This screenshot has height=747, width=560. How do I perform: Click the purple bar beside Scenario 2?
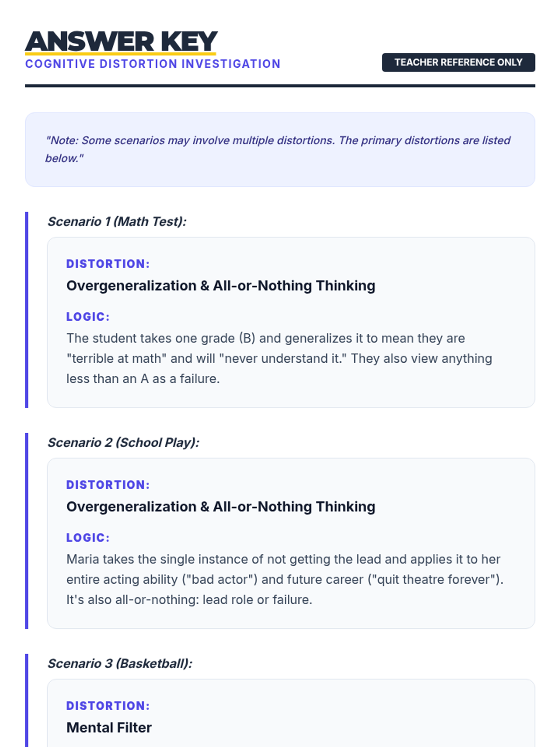[x=27, y=530]
